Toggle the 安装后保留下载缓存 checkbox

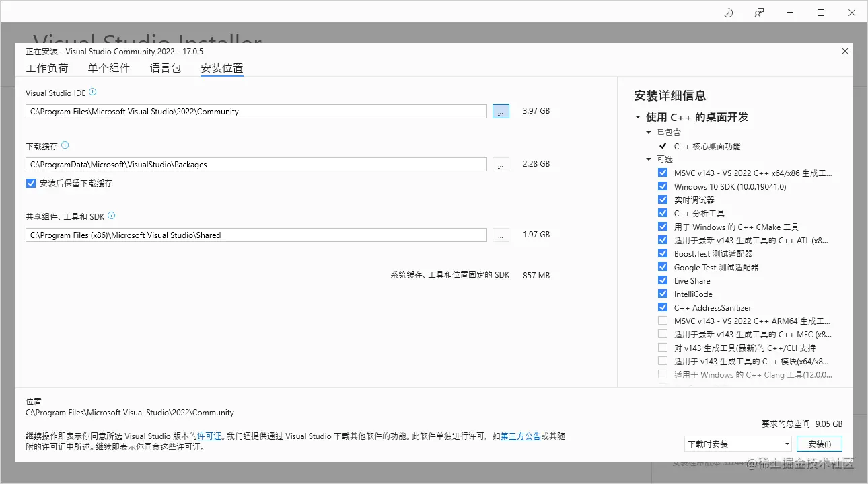click(x=31, y=184)
